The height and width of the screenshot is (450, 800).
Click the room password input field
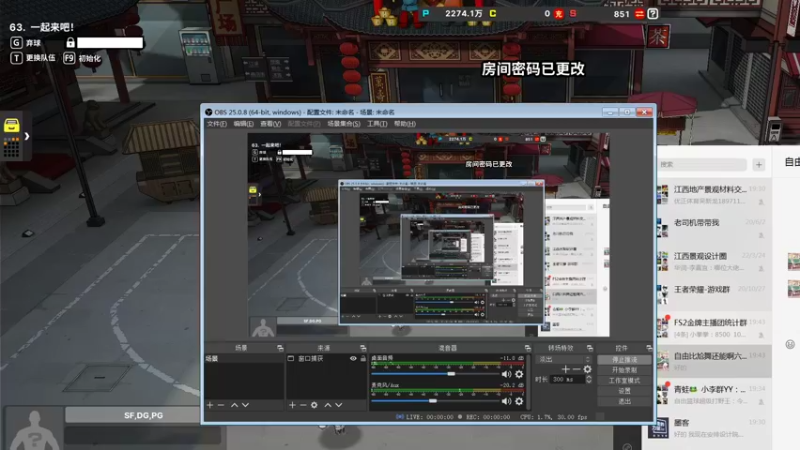tap(110, 43)
